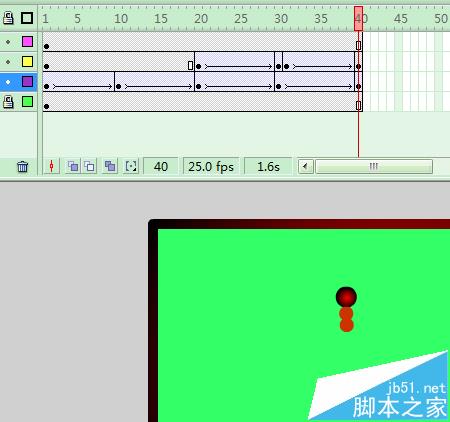Click frame number 5 on timeline ruler
The image size is (450, 422).
(x=77, y=19)
